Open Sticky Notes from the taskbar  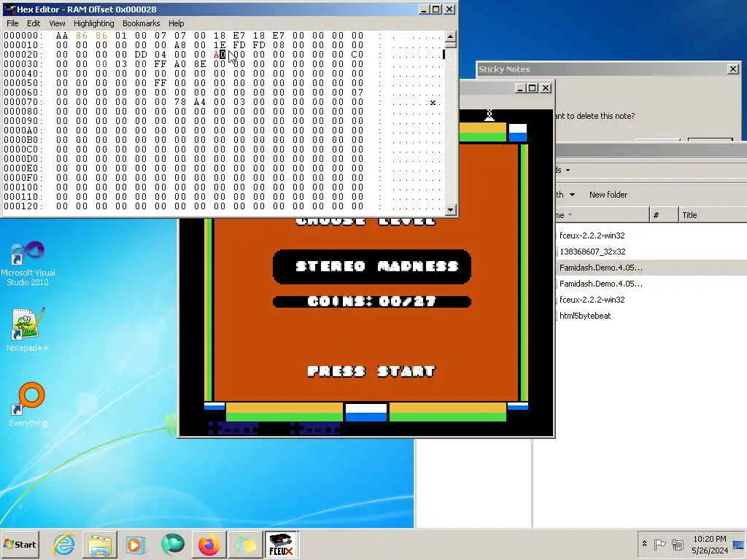(245, 544)
